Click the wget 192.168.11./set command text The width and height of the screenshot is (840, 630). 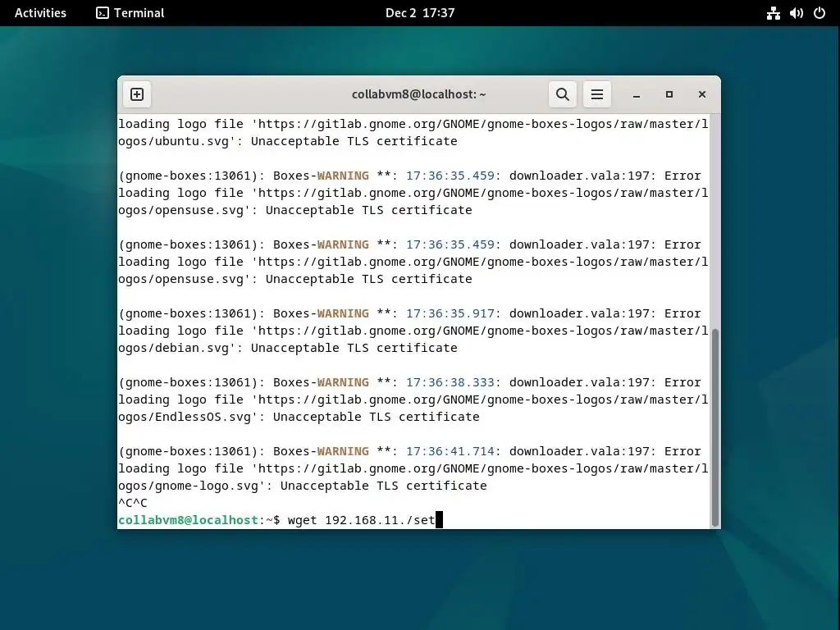tap(361, 519)
